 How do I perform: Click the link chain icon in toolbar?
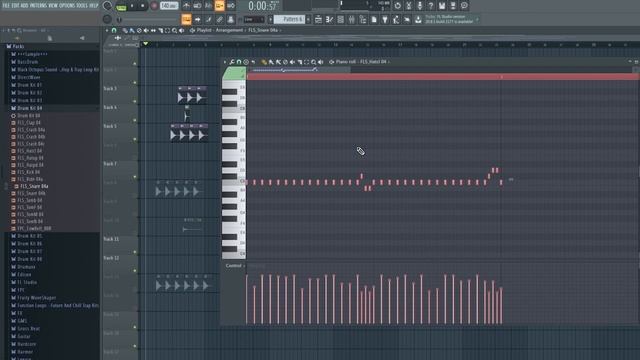220,19
